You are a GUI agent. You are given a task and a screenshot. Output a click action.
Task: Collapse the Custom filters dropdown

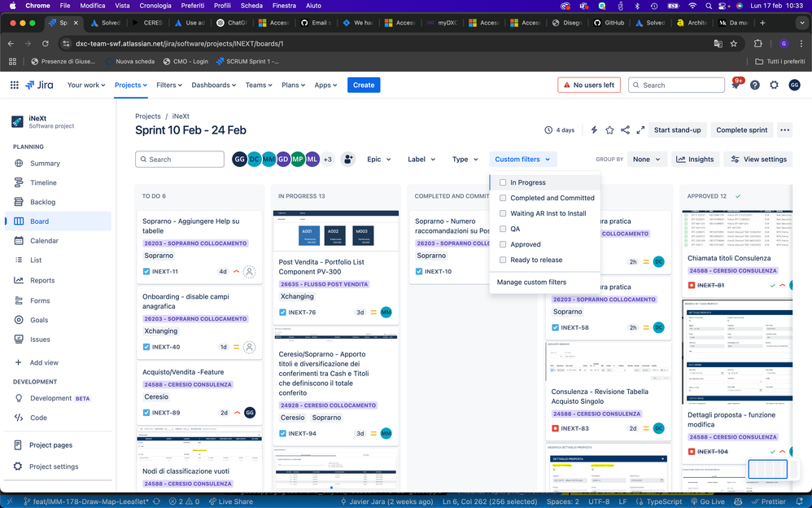(522, 159)
